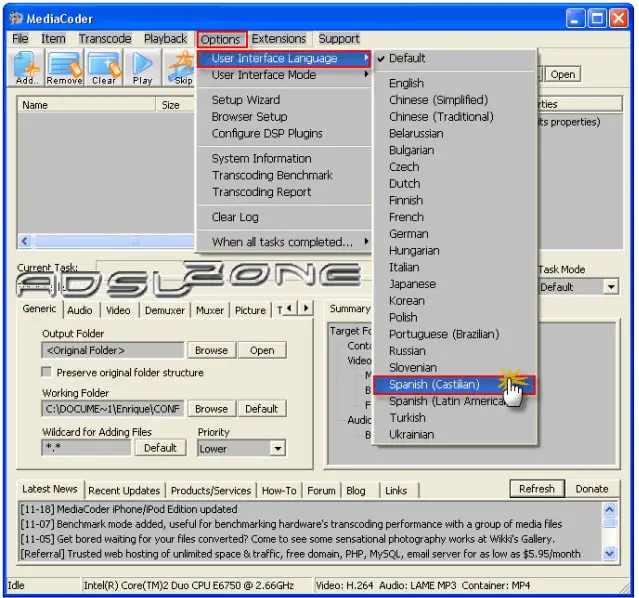Image resolution: width=639 pixels, height=598 pixels.
Task: Select Portuguese (Brazilian) language
Action: [454, 334]
